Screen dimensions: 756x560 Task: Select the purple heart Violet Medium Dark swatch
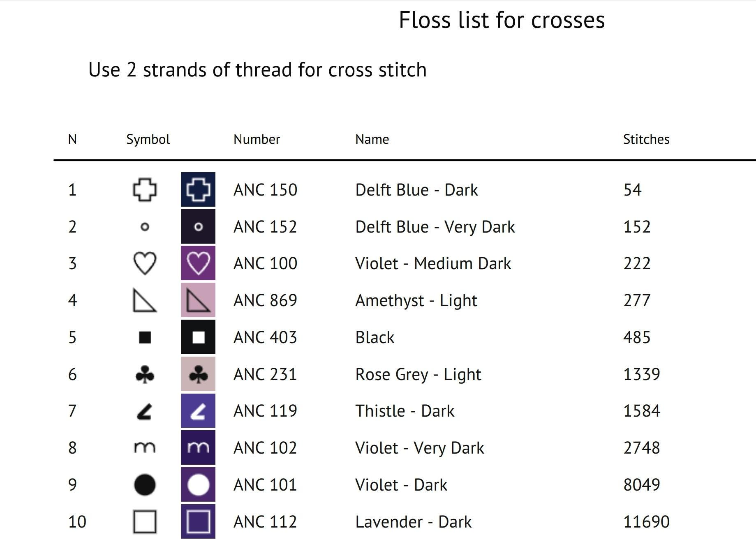click(198, 263)
